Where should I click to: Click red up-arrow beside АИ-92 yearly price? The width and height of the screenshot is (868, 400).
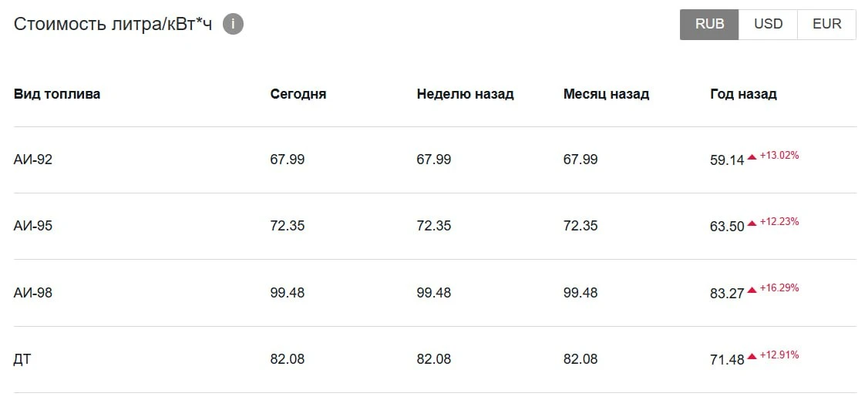(752, 157)
